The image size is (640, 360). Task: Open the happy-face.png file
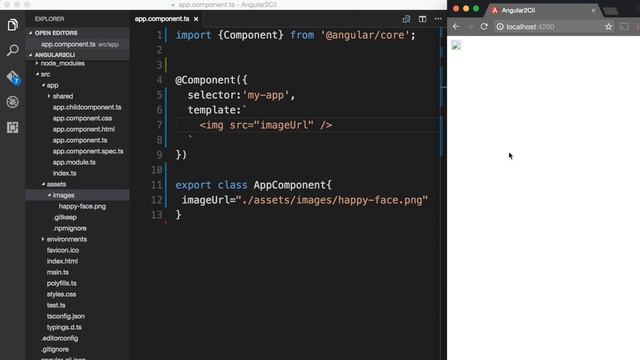(82, 207)
